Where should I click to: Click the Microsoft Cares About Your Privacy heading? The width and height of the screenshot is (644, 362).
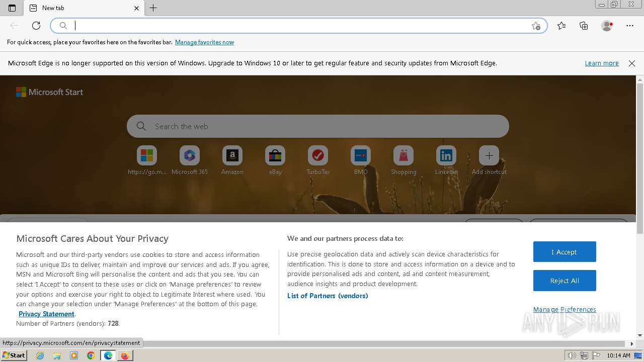pos(92,238)
